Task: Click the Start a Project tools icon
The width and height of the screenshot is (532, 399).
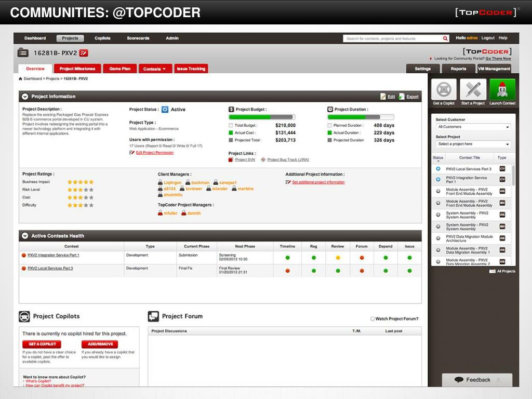Action: pos(473,89)
